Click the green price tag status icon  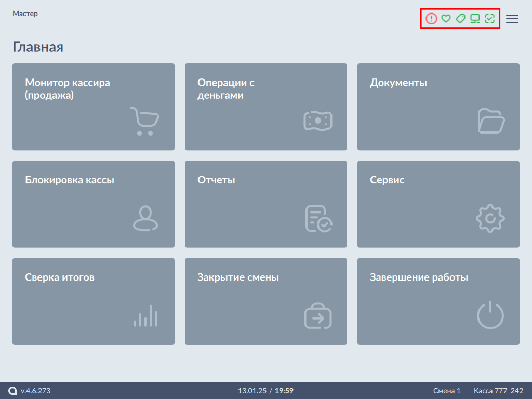(460, 19)
